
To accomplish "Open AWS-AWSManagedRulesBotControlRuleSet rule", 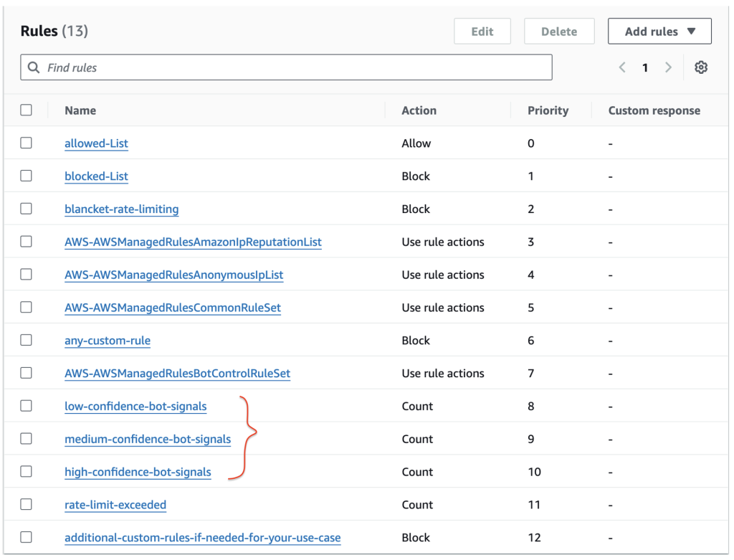I will pos(176,373).
